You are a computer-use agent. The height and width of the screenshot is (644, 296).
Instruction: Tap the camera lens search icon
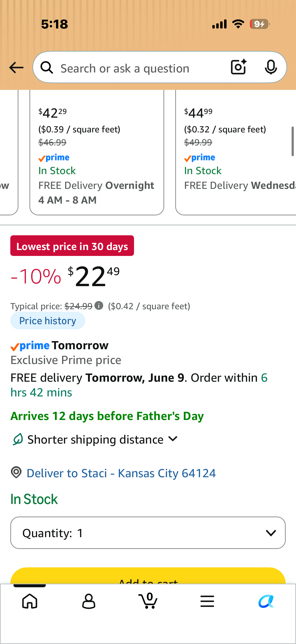(239, 67)
